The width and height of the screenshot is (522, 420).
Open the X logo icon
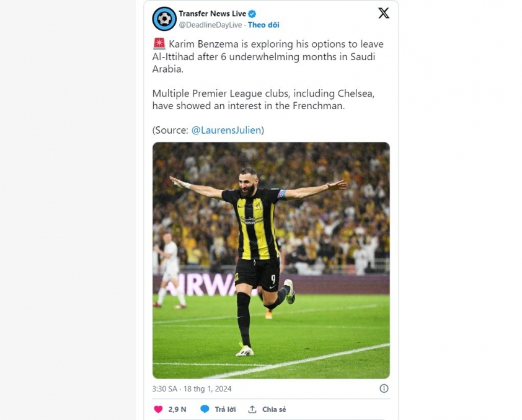[x=384, y=13]
